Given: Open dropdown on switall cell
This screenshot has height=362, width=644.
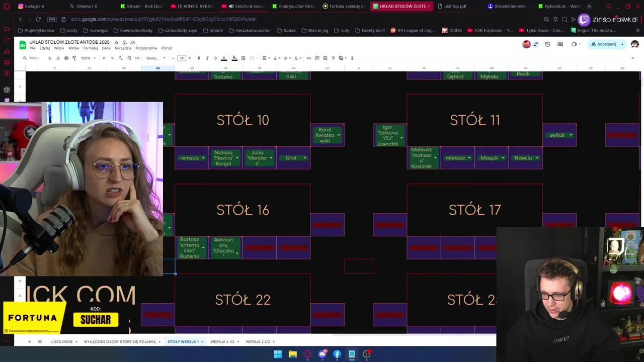Looking at the screenshot, I should click(571, 135).
